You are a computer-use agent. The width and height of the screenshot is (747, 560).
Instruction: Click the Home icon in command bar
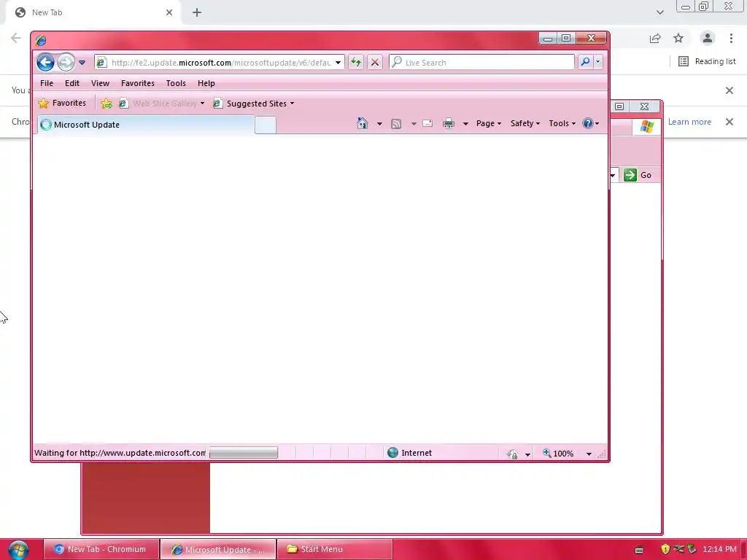pos(363,123)
